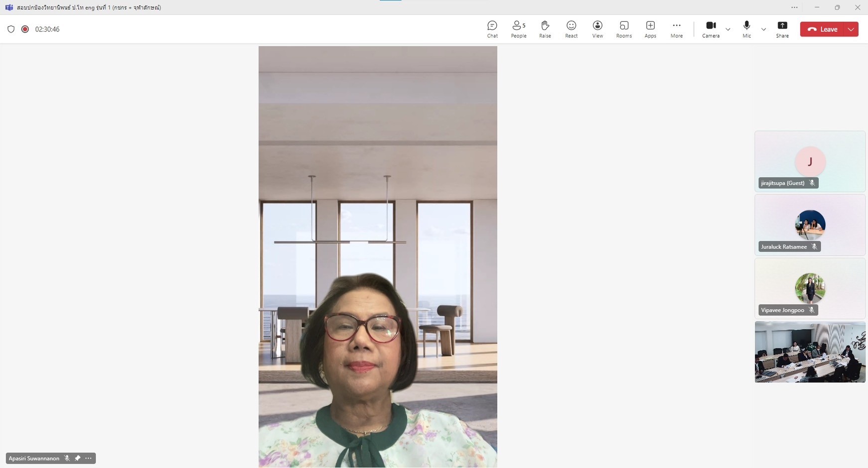Click Apasiri Suwannanon name label
The height and width of the screenshot is (468, 868).
click(x=34, y=458)
